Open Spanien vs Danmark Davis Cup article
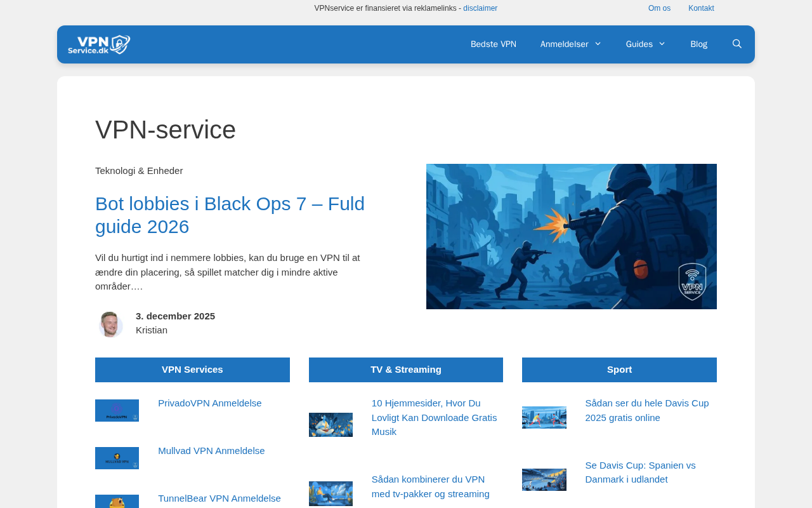 640,472
